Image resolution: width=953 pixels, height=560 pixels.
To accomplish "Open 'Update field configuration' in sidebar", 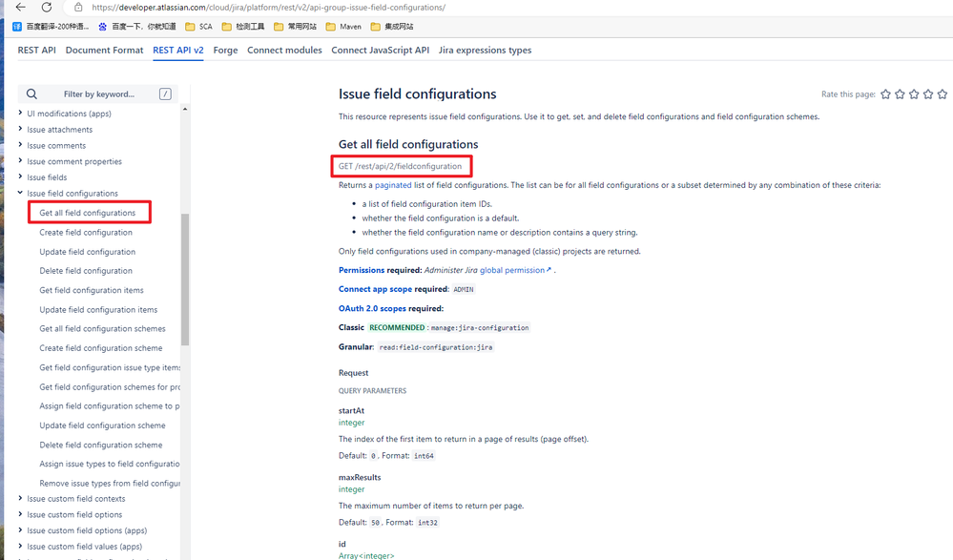I will [x=88, y=252].
